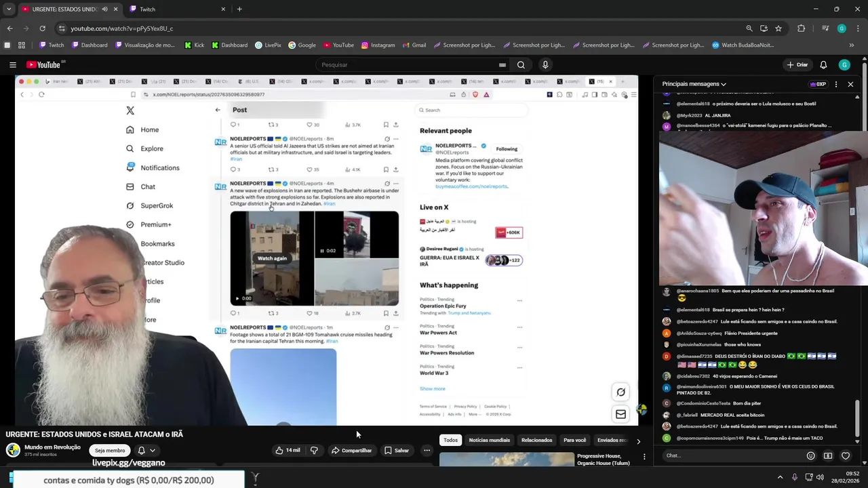
Task: Select the Notícias mundiais chip
Action: [x=490, y=441]
